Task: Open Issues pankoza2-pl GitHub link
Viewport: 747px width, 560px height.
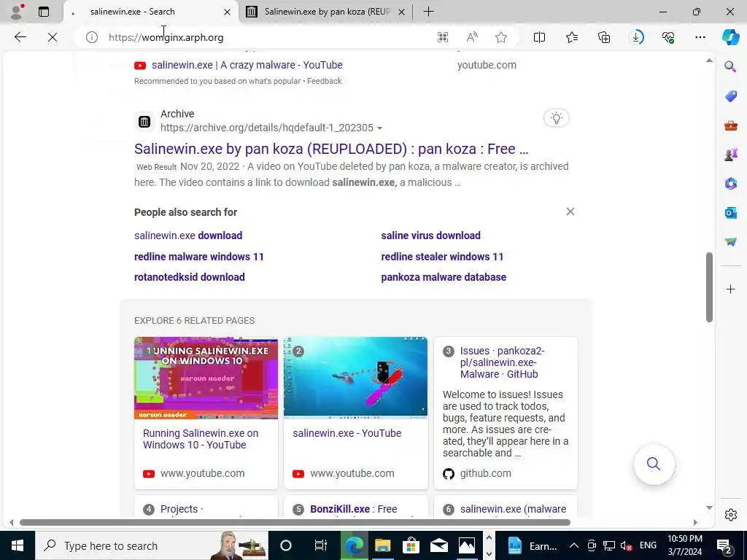Action: coord(502,362)
